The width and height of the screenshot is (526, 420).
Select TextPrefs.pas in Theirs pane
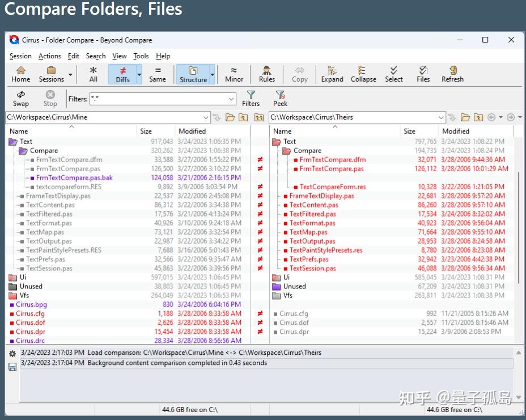point(309,260)
